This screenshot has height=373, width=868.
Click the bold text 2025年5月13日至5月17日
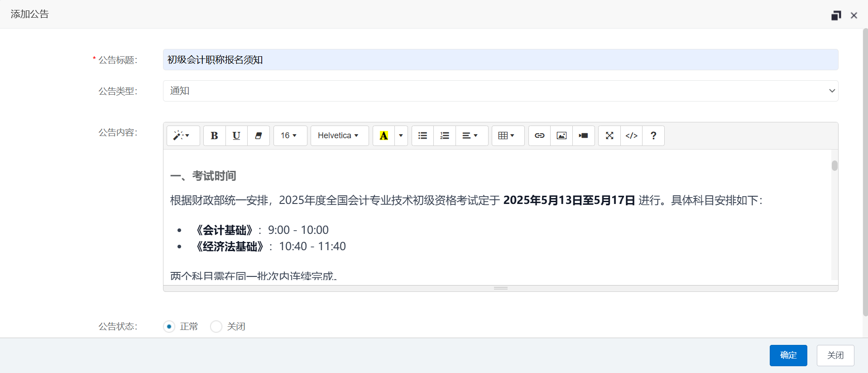pos(569,200)
